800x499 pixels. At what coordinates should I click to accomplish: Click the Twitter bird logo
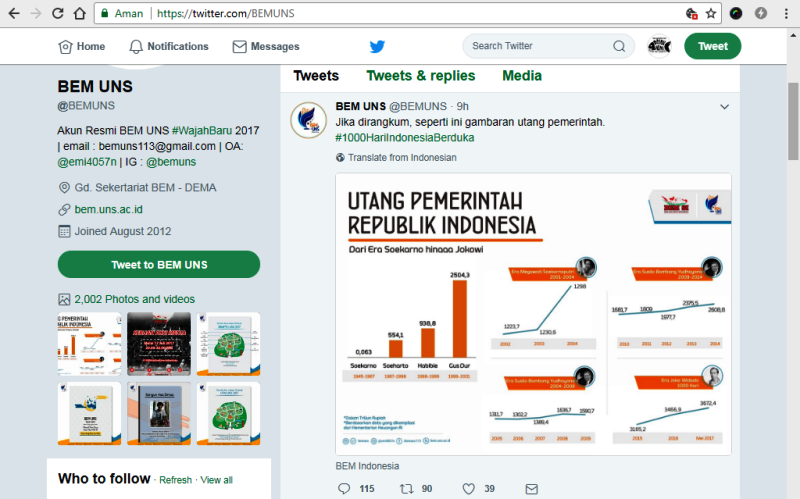377,46
